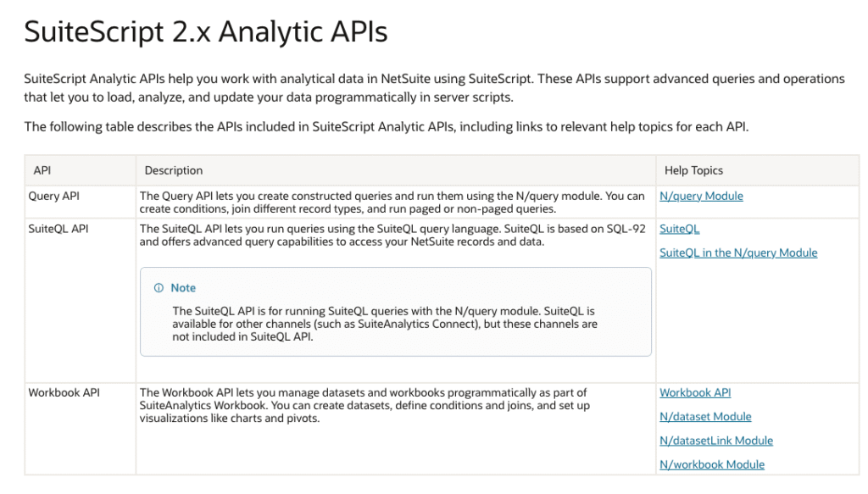Open the N/dataset Module link

pyautogui.click(x=705, y=417)
